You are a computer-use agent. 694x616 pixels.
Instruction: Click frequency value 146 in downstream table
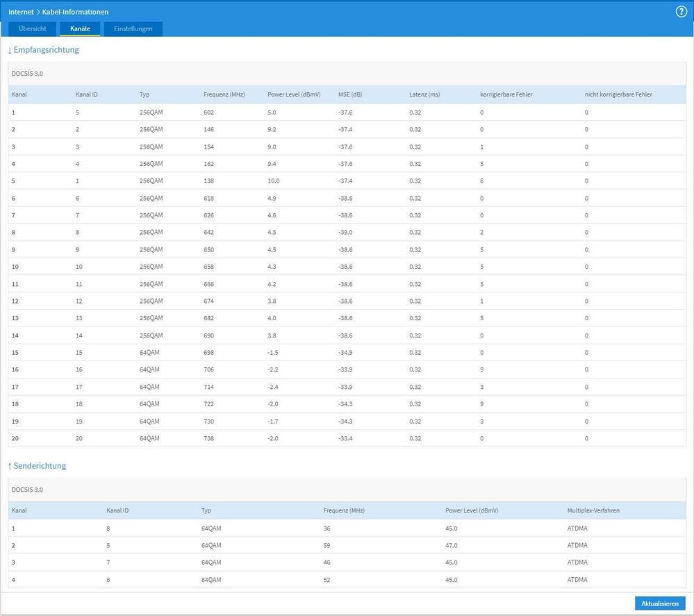point(208,130)
